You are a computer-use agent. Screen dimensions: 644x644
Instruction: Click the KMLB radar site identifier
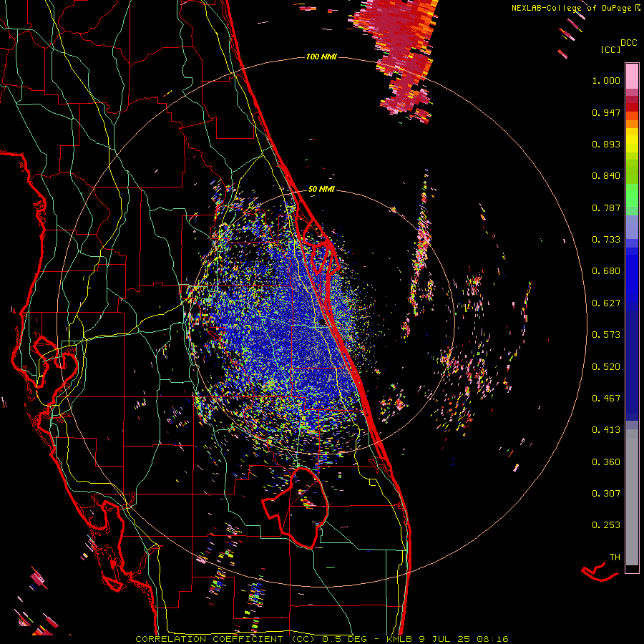click(401, 639)
